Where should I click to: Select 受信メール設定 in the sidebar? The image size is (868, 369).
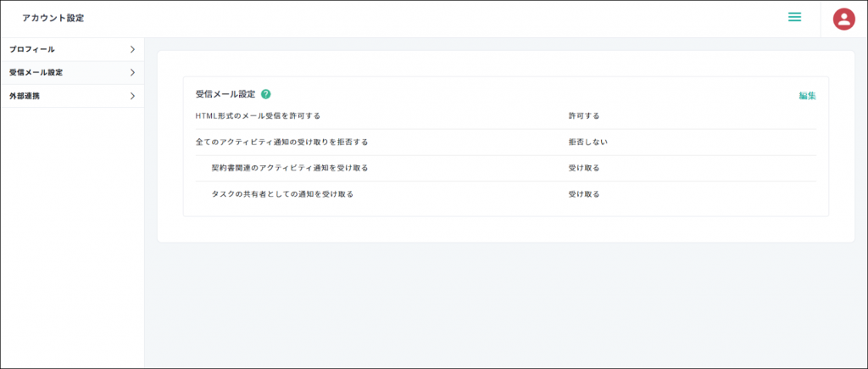(36, 73)
